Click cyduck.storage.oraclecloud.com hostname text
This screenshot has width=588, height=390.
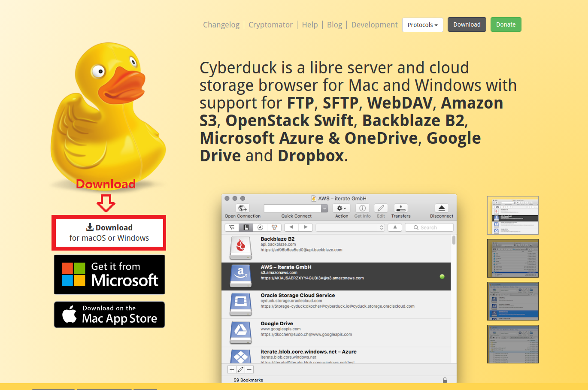[291, 301]
